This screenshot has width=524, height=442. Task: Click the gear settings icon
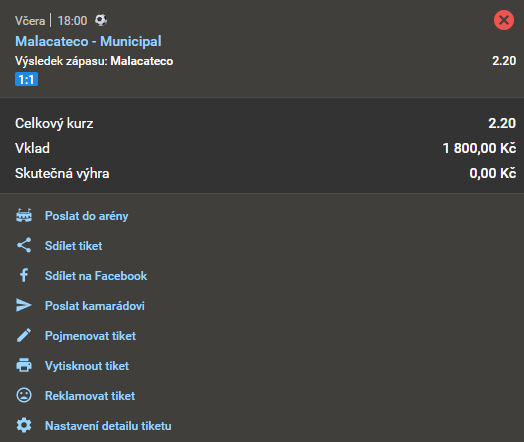click(24, 425)
